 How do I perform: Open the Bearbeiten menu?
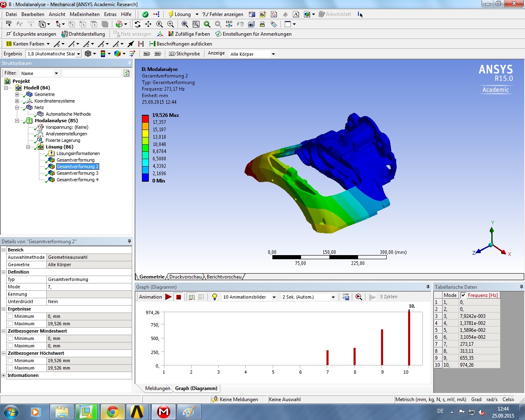[x=33, y=14]
